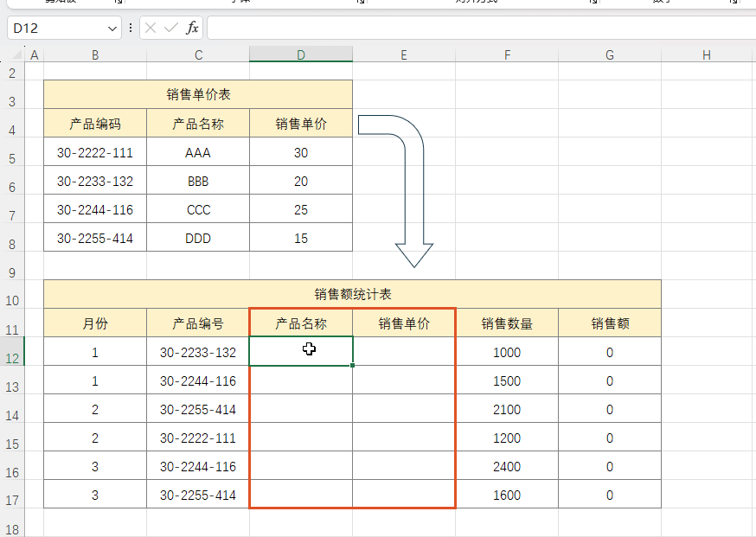
Task: Select column H header
Action: click(x=707, y=55)
